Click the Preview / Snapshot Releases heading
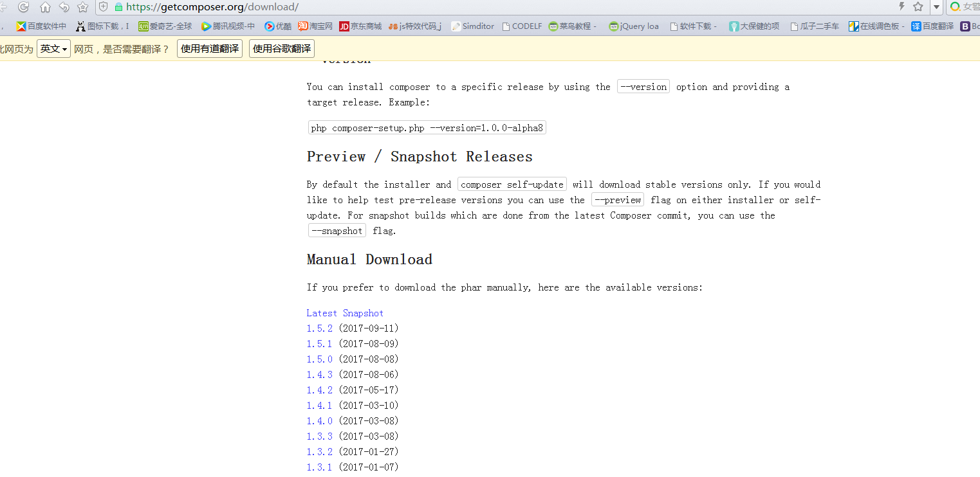This screenshot has width=980, height=477. 420,157
